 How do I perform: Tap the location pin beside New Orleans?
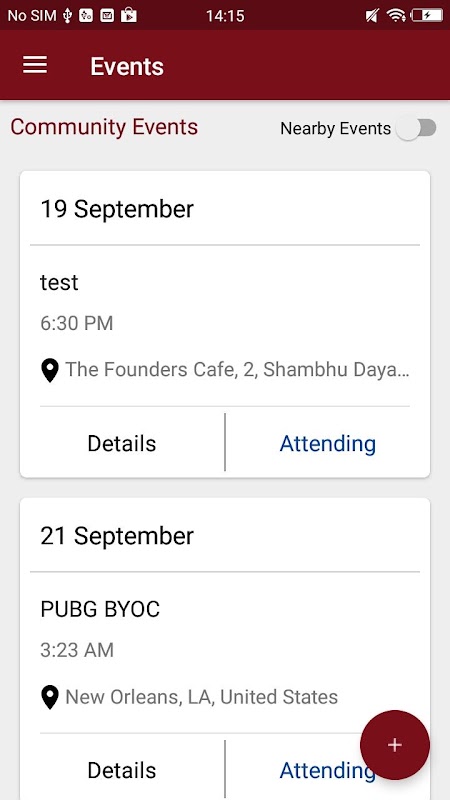(x=49, y=697)
